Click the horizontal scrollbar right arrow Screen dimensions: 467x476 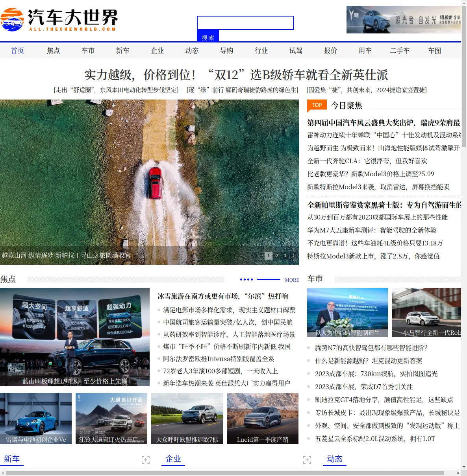tap(458, 473)
